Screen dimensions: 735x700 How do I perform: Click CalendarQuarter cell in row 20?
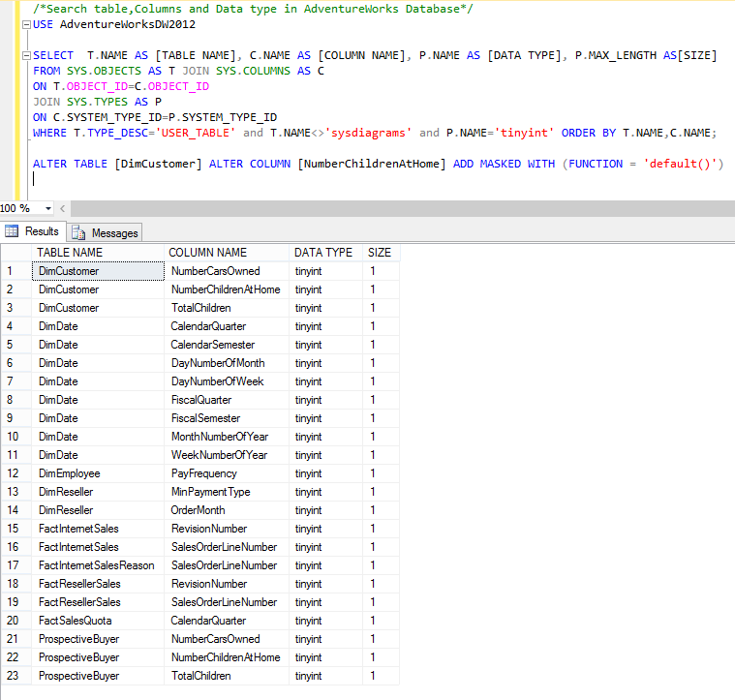tap(227, 621)
